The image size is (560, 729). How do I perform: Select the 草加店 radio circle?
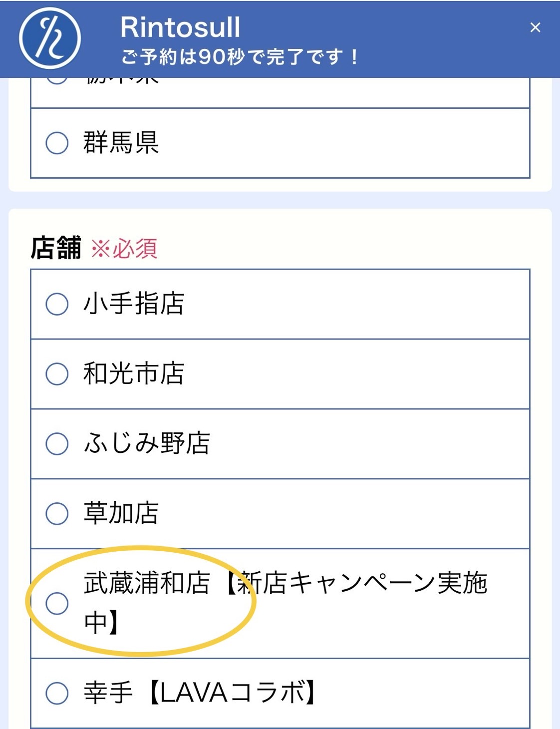tap(57, 514)
